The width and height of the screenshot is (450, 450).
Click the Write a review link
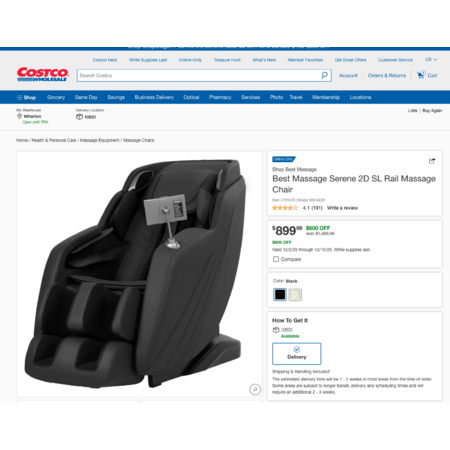point(342,208)
